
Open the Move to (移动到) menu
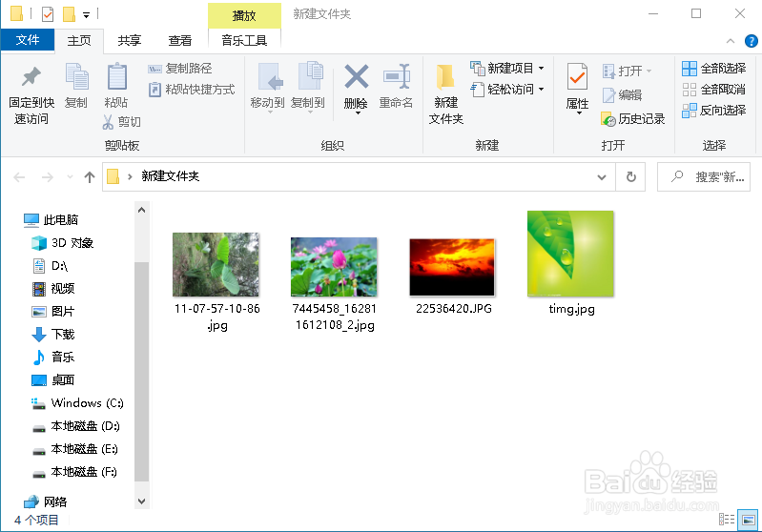click(268, 88)
